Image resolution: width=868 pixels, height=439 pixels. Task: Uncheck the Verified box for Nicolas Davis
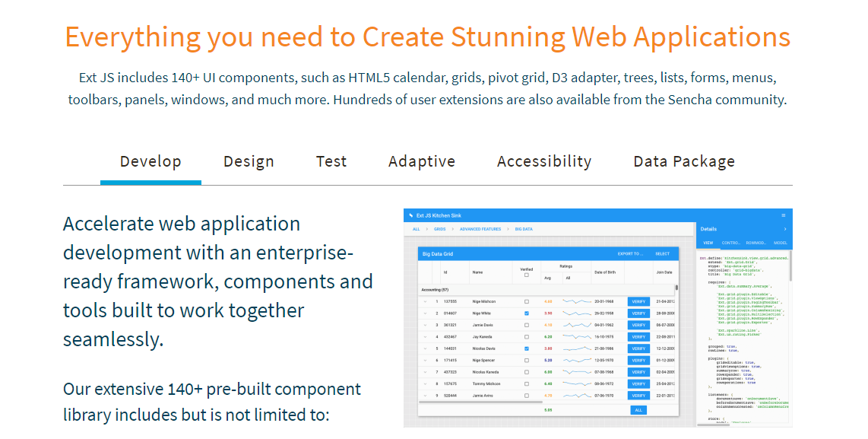point(527,348)
